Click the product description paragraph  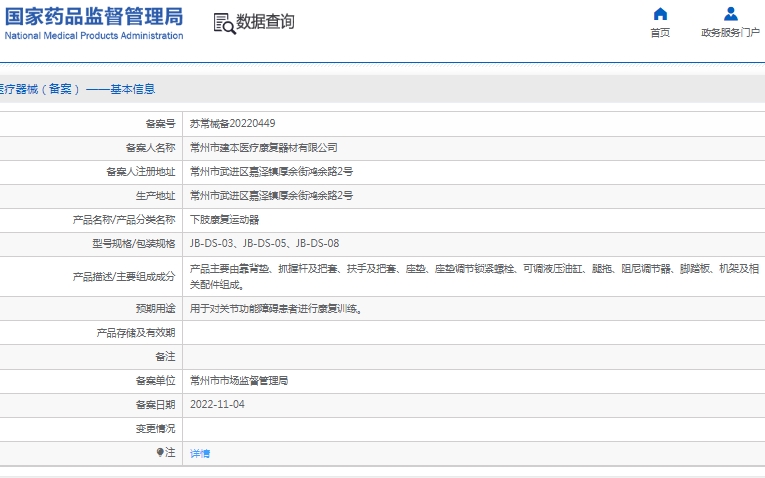coord(474,277)
